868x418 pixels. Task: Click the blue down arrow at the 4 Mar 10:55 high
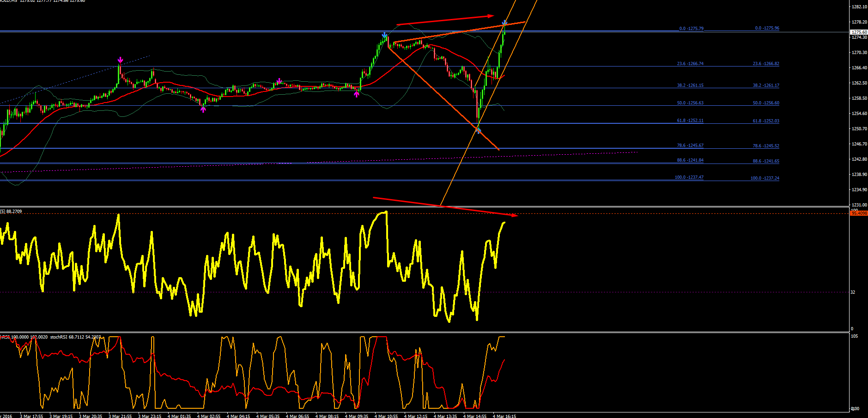coord(384,35)
